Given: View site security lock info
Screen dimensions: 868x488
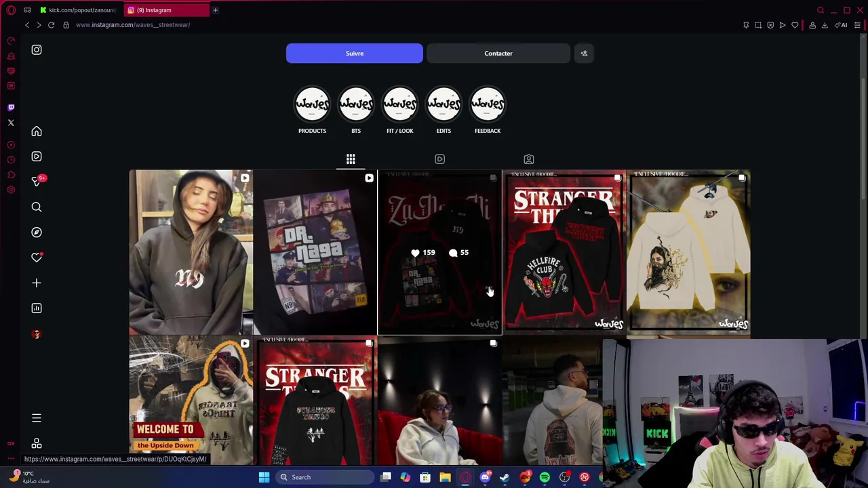Looking at the screenshot, I should [x=66, y=25].
